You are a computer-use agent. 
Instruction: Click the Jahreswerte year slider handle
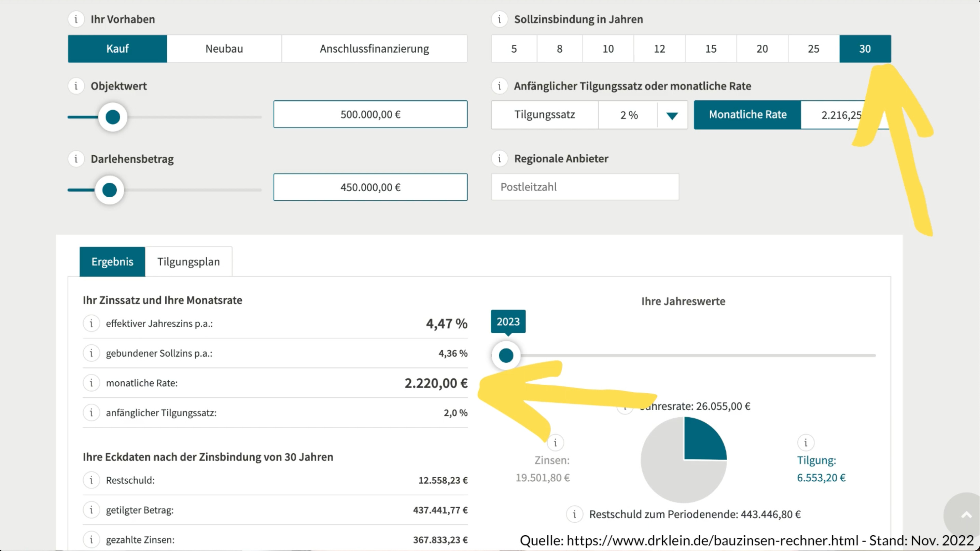pyautogui.click(x=506, y=355)
